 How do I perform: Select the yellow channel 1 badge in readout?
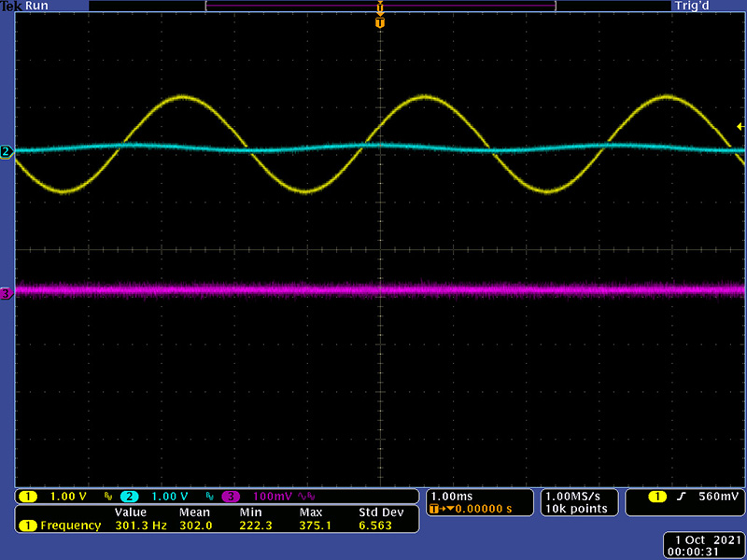(27, 496)
